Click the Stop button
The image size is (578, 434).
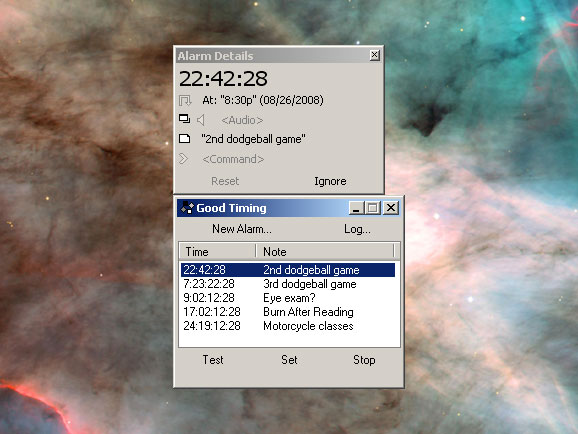(364, 360)
